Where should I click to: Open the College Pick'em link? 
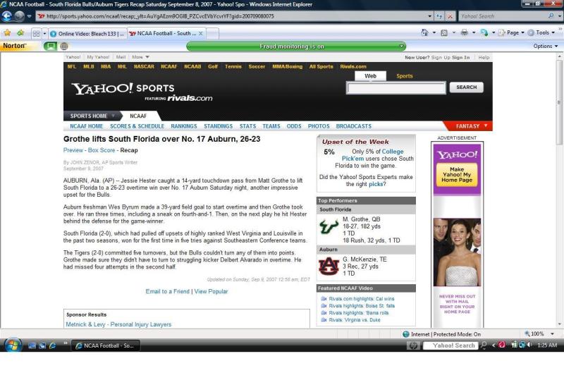[373, 155]
